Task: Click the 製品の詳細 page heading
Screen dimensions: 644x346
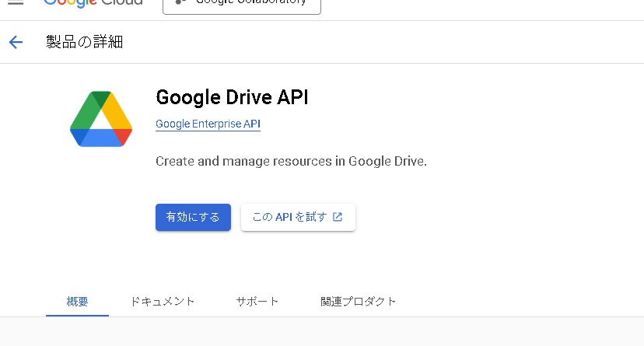Action: click(x=85, y=42)
